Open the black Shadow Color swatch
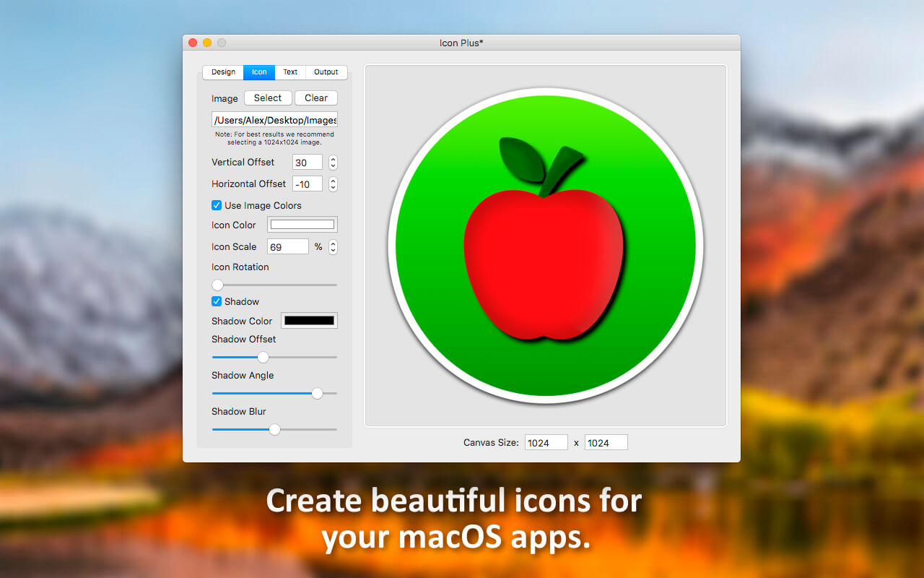This screenshot has height=578, width=924. pos(309,321)
